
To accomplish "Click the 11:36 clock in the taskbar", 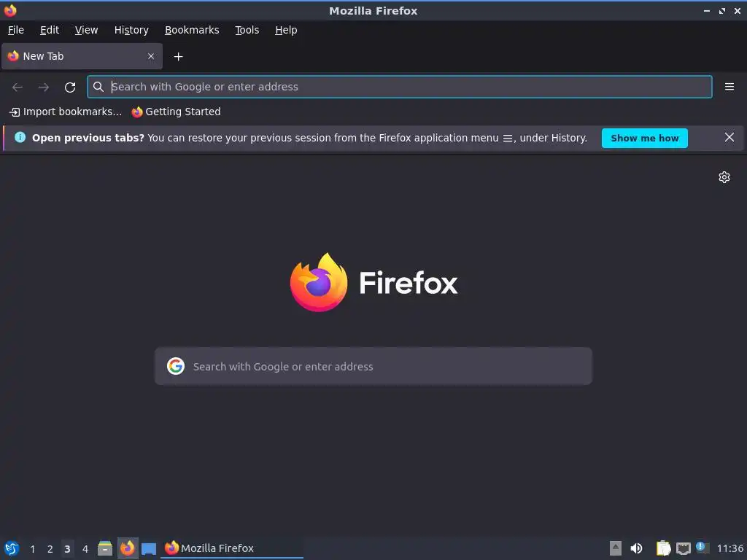I will (x=729, y=548).
